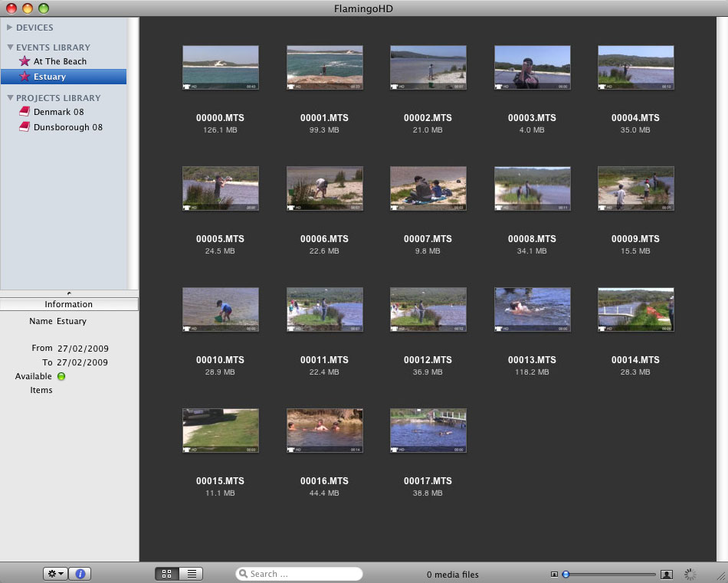Expand the Devices section
This screenshot has width=728, height=583.
click(10, 28)
